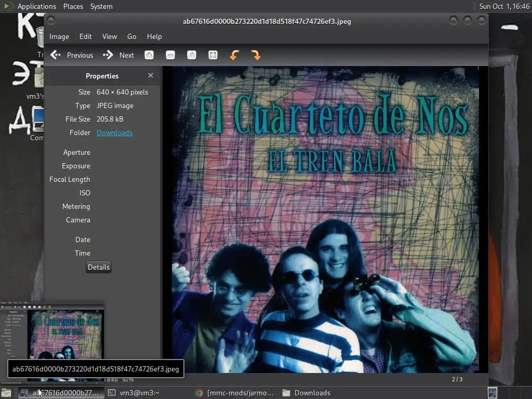Click the workspace switcher icon in taskbar

[x=493, y=393]
